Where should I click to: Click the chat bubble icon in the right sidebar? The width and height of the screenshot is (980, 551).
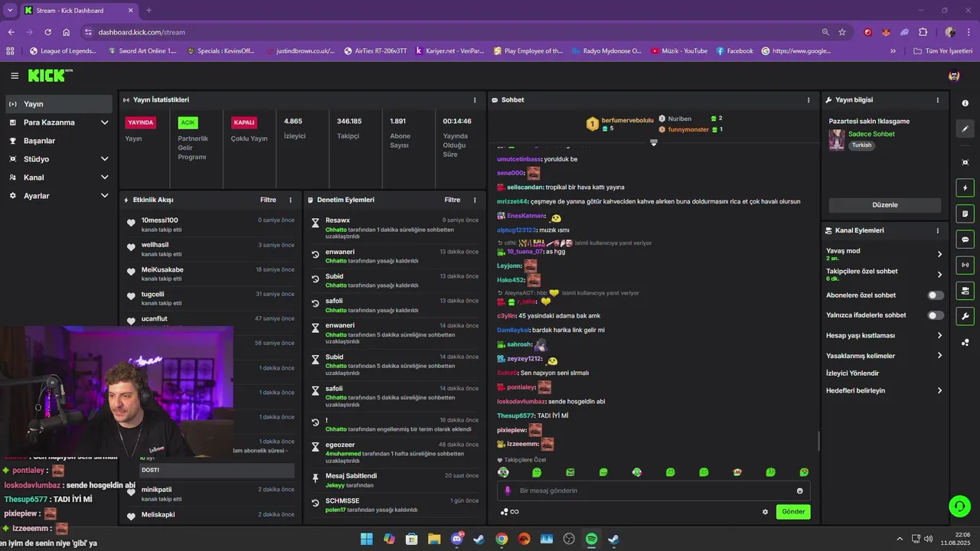[x=965, y=240]
